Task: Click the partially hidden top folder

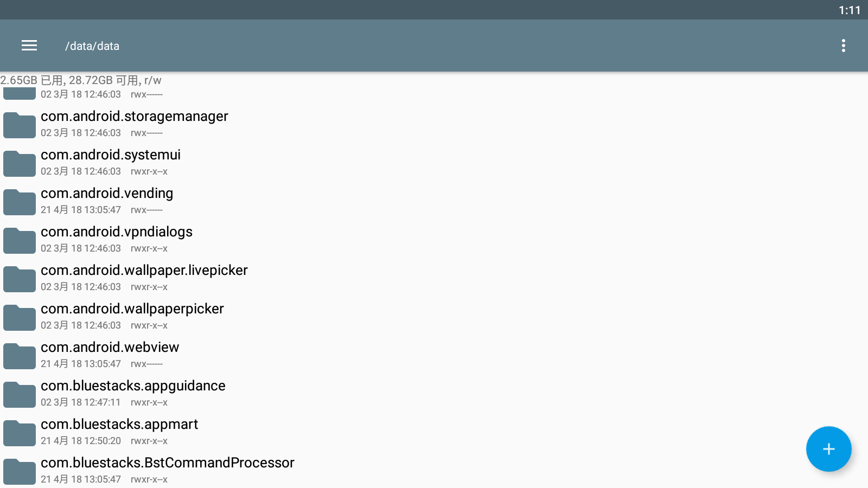Action: (20, 94)
